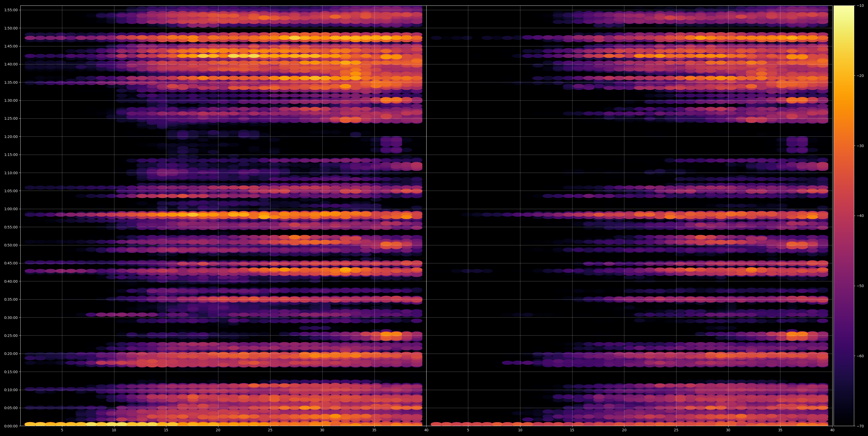Screen dimensions: 868x436
Task: Click the 0:40:00 time axis label
Action: click(11, 281)
